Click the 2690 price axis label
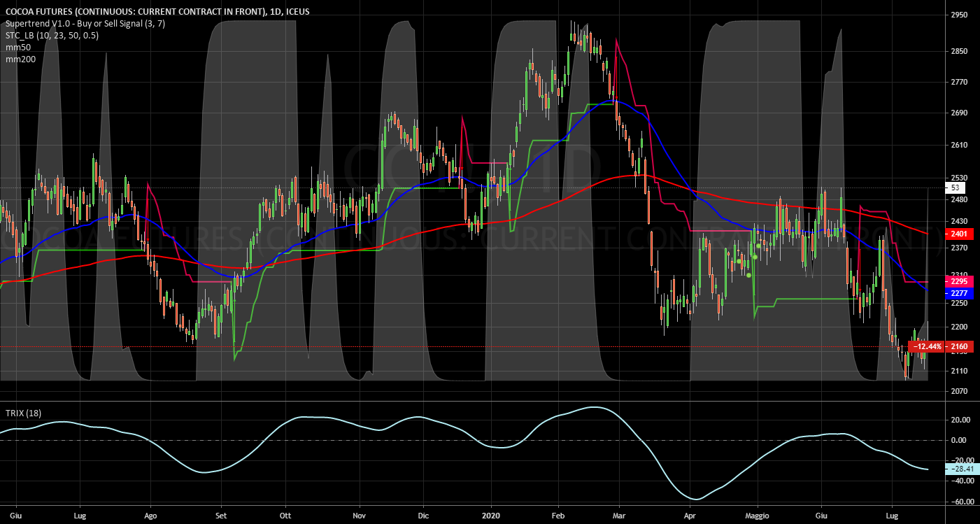Screen dimensions: 980x524 click(x=959, y=113)
